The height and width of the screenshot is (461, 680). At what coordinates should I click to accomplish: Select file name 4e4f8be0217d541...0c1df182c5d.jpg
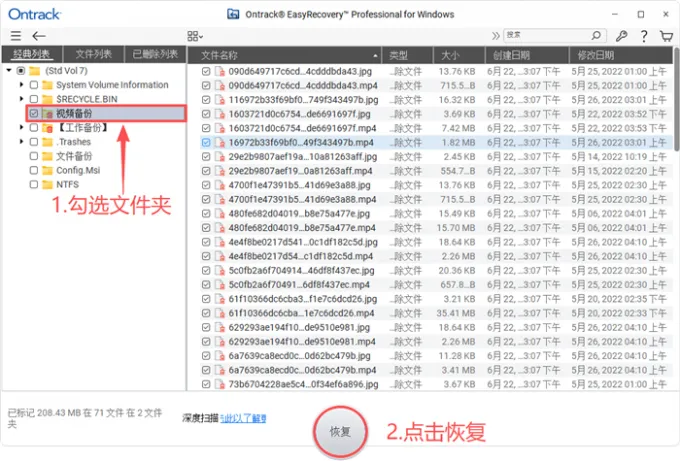tap(303, 242)
